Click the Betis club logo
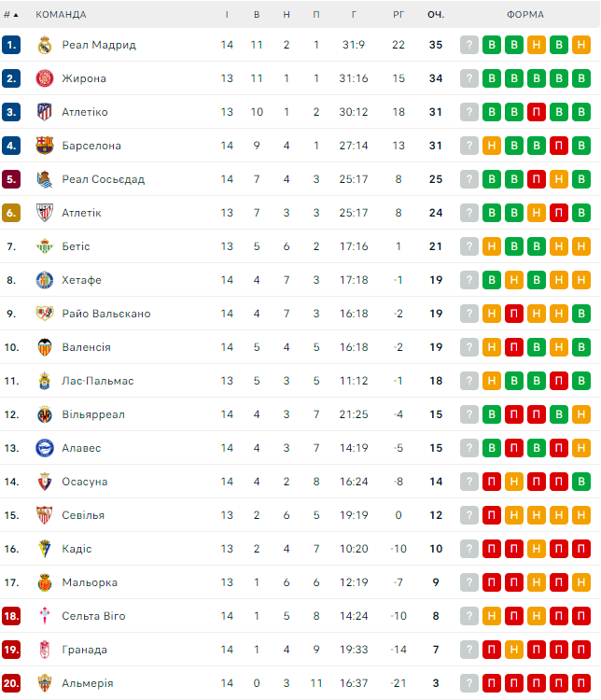The height and width of the screenshot is (700, 601). click(44, 246)
